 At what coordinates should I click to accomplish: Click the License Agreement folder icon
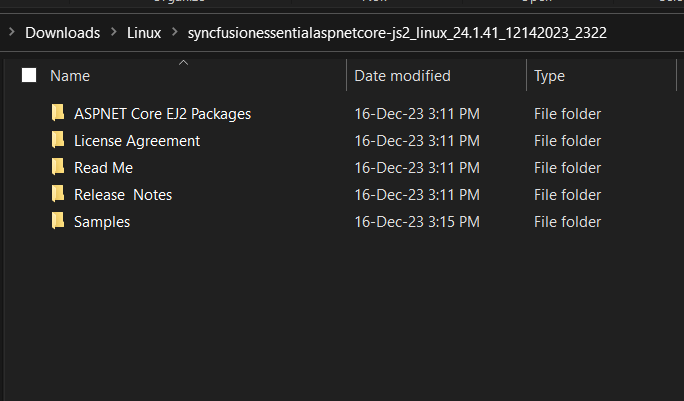[58, 140]
